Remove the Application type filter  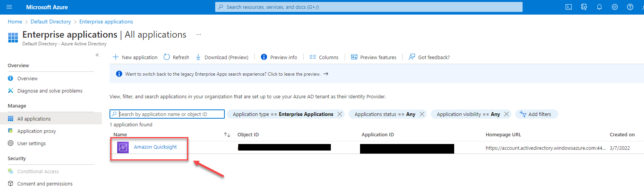340,114
